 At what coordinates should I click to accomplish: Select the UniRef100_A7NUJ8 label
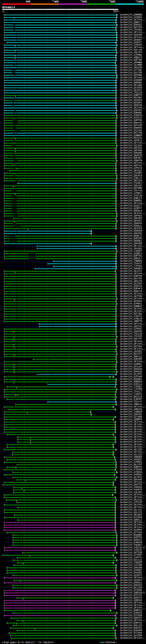click(131, 319)
